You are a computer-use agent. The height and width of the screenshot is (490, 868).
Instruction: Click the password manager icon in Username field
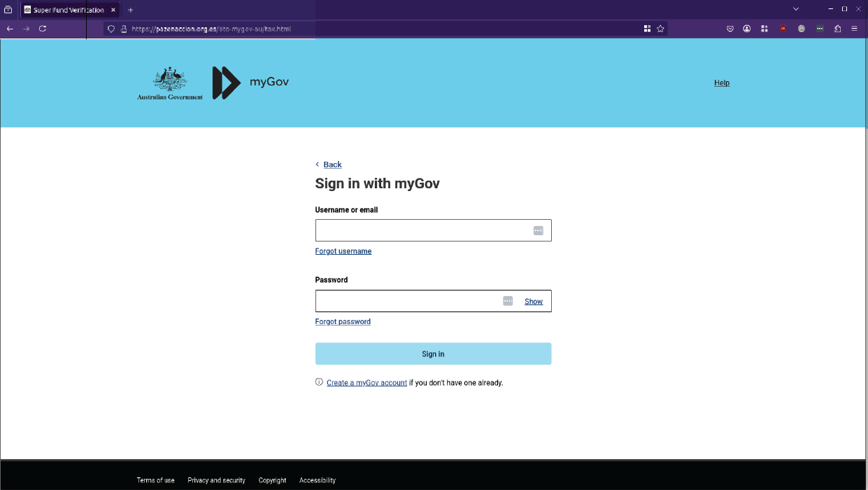pyautogui.click(x=538, y=230)
